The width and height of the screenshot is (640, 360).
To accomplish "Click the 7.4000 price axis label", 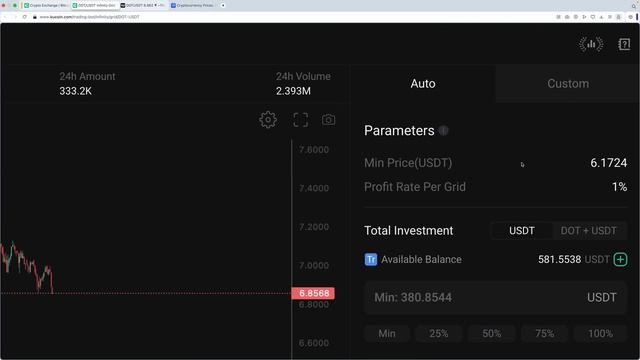I will pos(313,188).
